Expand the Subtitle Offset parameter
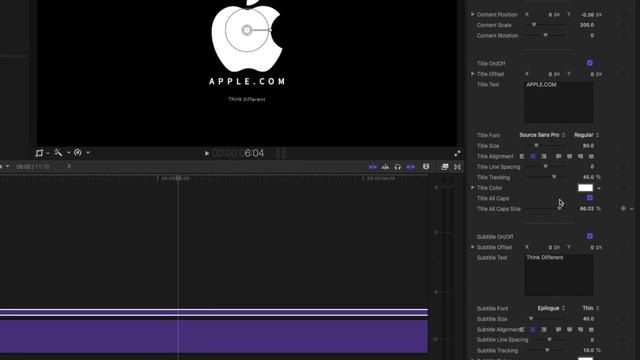This screenshot has height=360, width=640. 473,247
